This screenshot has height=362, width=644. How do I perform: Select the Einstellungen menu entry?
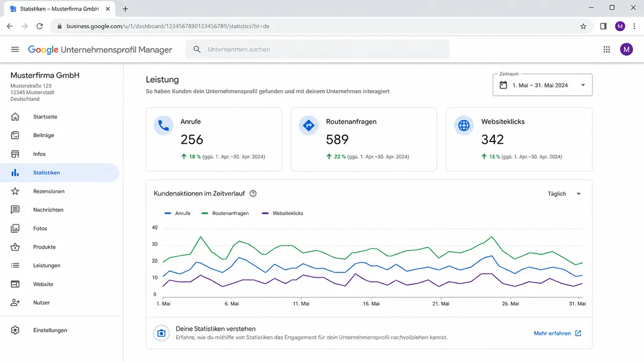point(60,330)
